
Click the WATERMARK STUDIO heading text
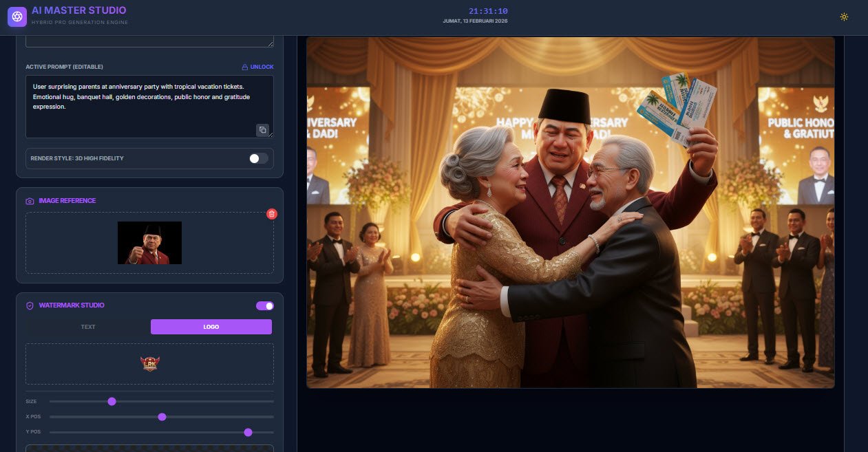72,305
